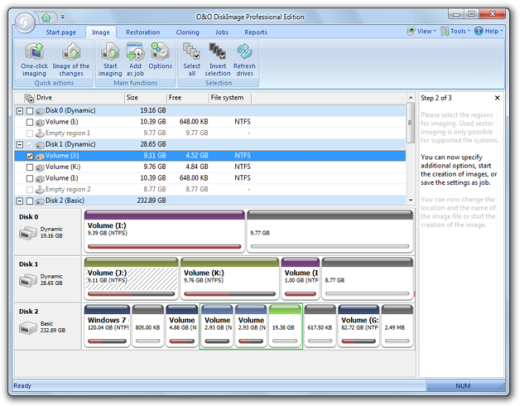The width and height of the screenshot is (520, 406).
Task: Sort by the File system column header
Action: (230, 98)
